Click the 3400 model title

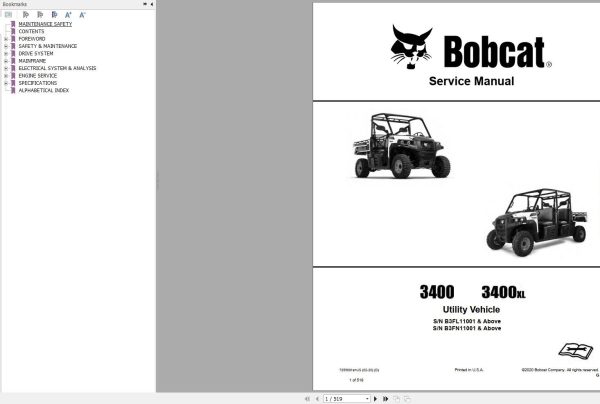(437, 292)
